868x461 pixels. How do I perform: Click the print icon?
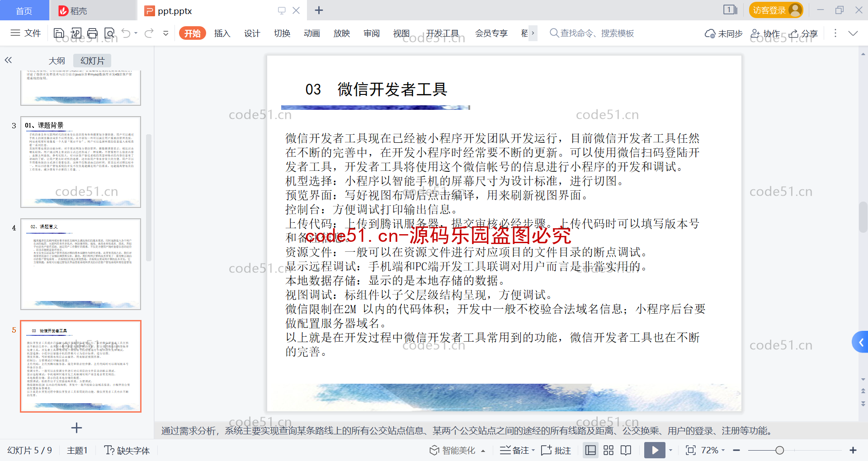(x=93, y=33)
